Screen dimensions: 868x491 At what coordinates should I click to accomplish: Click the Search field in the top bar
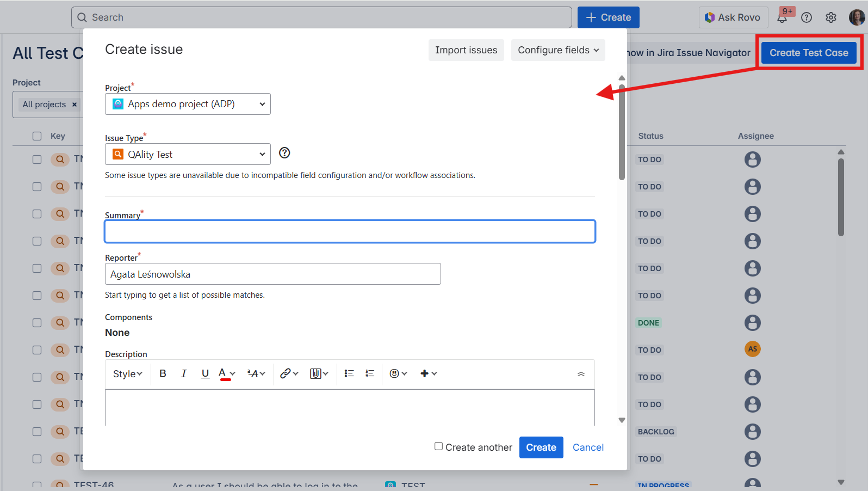(x=321, y=17)
